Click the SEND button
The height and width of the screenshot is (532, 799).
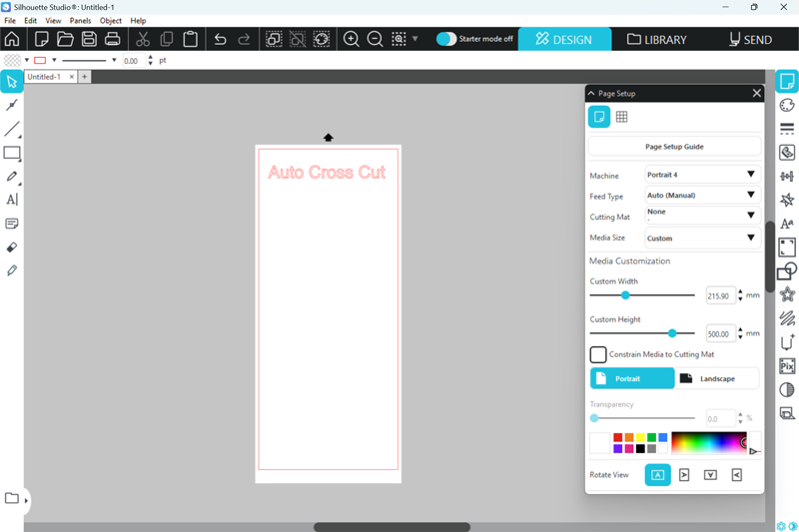750,40
